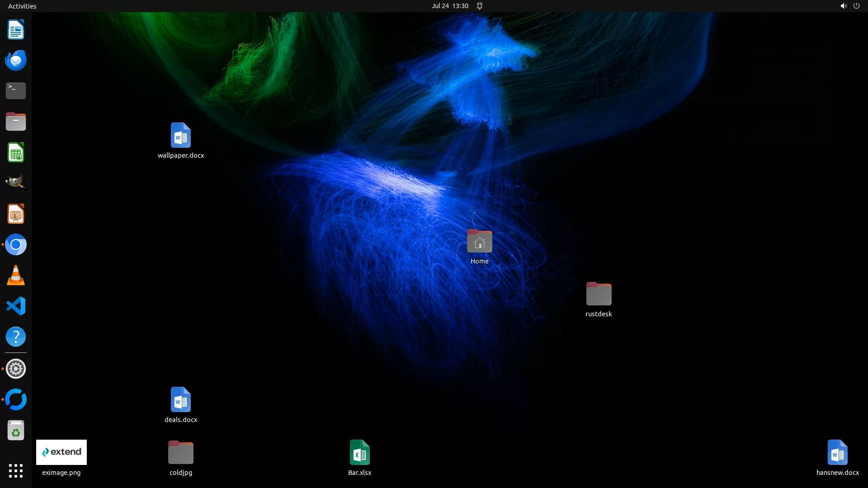This screenshot has height=488, width=868.
Task: Select the rustdesk folder on desktop
Action: [599, 295]
